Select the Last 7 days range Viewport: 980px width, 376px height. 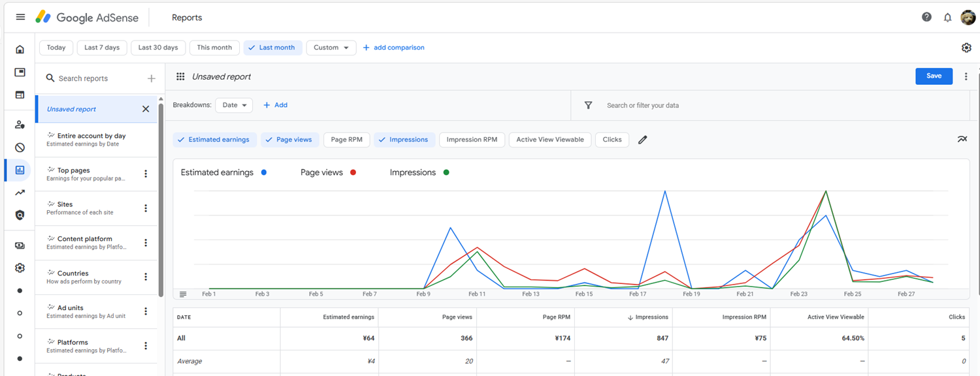click(x=102, y=48)
